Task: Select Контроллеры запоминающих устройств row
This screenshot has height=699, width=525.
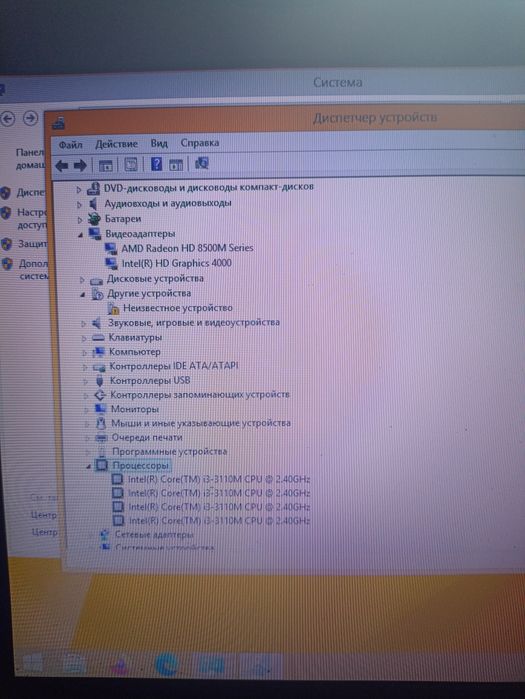Action: pos(200,395)
